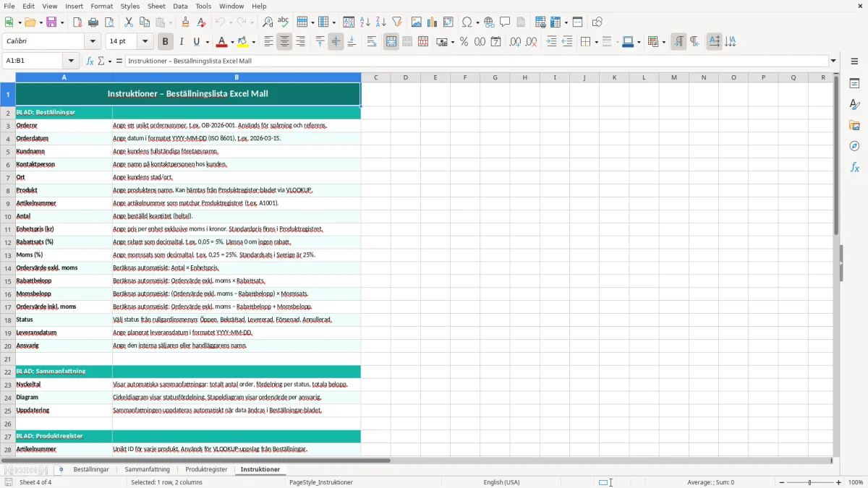Open the sidebar Navigator
The image size is (868, 488).
coord(854,146)
